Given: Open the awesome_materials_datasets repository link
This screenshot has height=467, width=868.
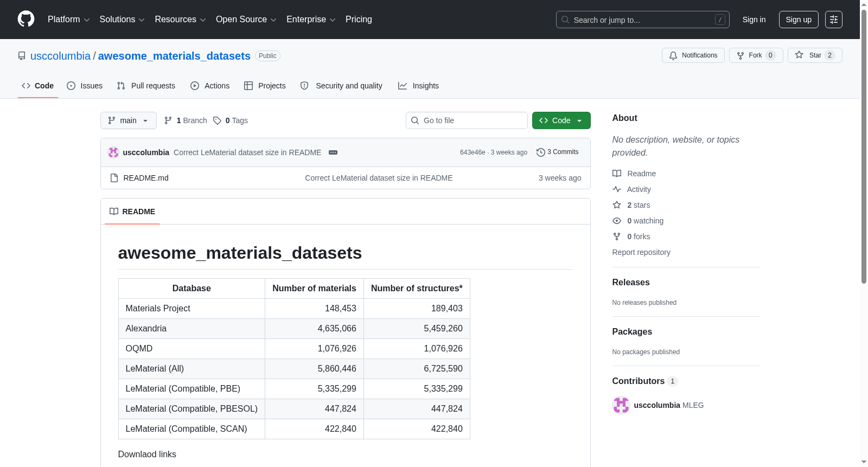Looking at the screenshot, I should (174, 56).
